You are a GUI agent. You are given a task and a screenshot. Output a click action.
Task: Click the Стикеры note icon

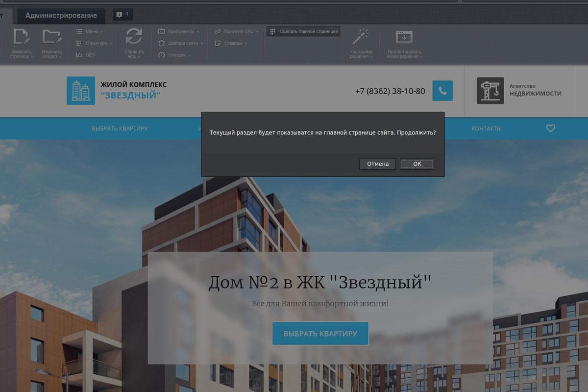[218, 43]
